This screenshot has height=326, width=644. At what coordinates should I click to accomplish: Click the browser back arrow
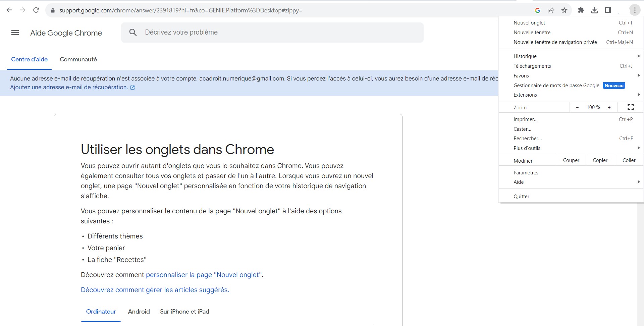click(x=9, y=10)
